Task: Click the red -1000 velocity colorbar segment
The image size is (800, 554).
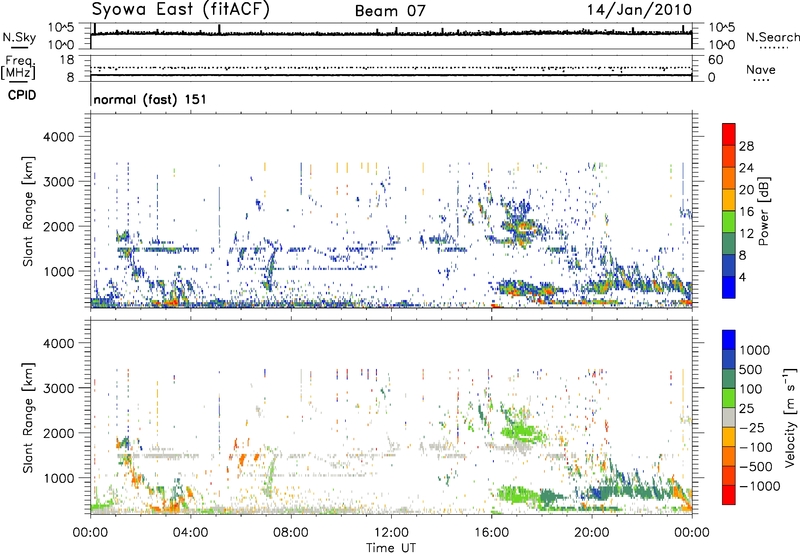Action: [729, 495]
